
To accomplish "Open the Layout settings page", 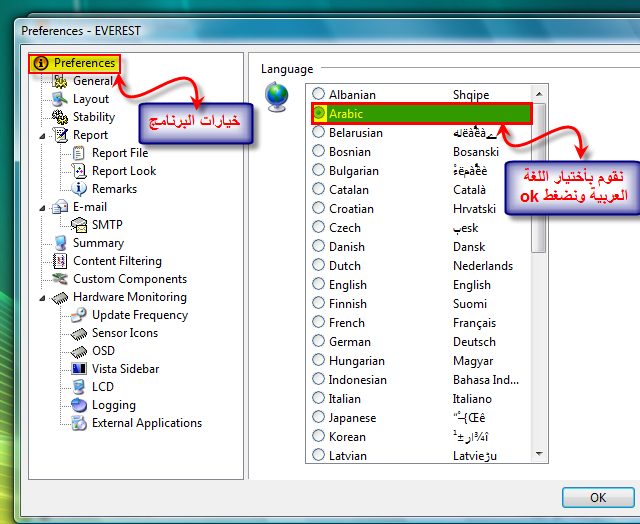I will [x=91, y=99].
